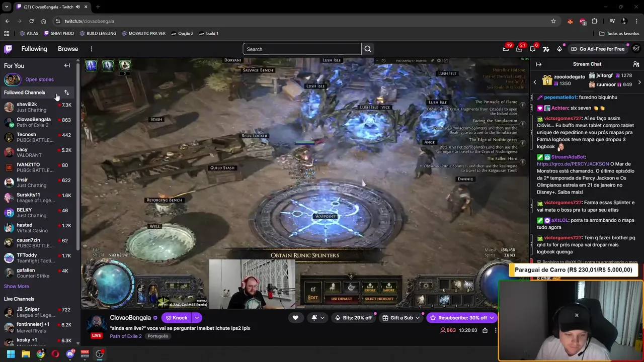Click the Twitch home logo
This screenshot has width=644, height=362.
tap(8, 49)
